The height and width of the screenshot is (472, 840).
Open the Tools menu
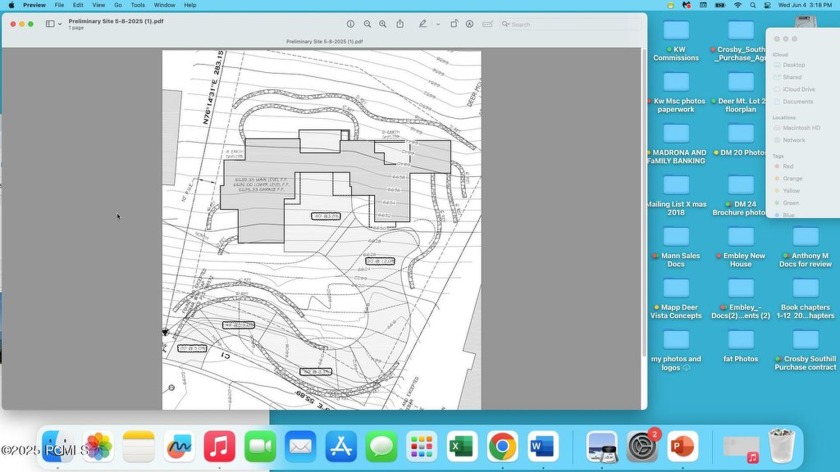coord(137,5)
